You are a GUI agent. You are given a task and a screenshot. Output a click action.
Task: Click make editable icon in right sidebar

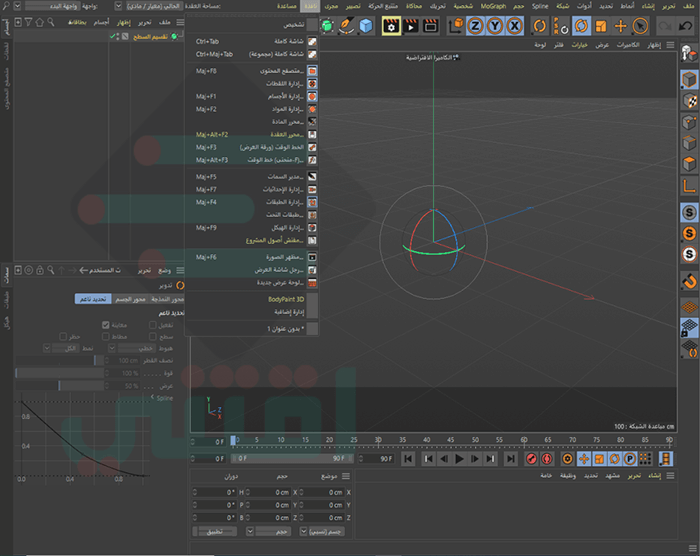pyautogui.click(x=689, y=54)
